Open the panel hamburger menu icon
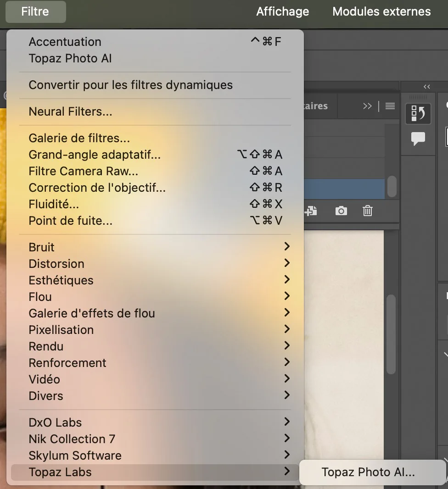 [x=390, y=106]
